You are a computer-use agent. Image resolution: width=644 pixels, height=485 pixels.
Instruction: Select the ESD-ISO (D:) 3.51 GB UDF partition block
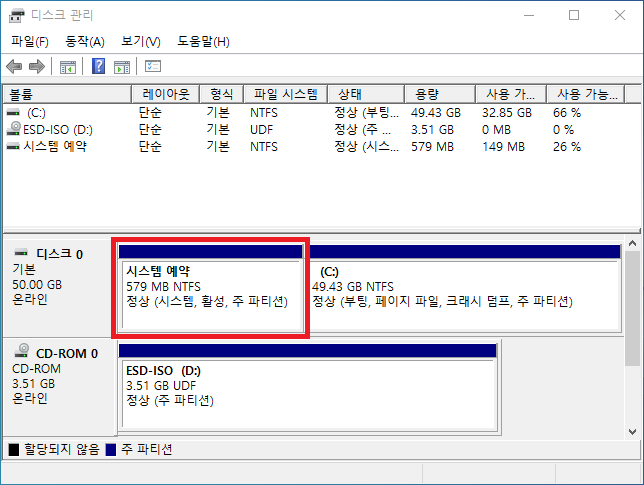pyautogui.click(x=308, y=388)
